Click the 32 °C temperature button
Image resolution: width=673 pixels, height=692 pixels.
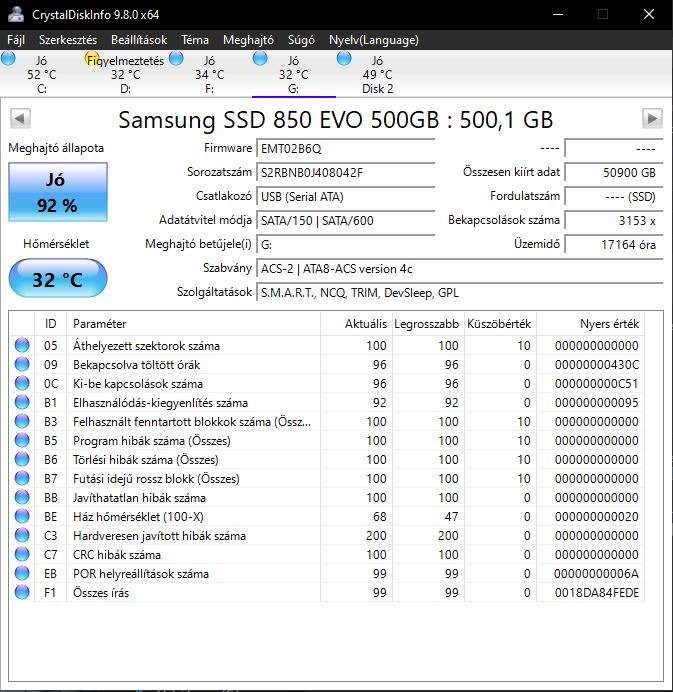point(57,278)
